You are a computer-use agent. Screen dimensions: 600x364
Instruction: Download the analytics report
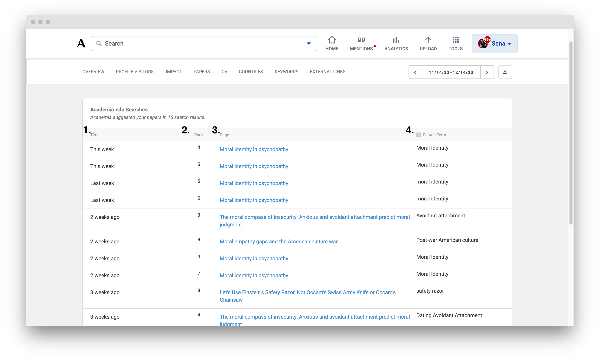[505, 72]
